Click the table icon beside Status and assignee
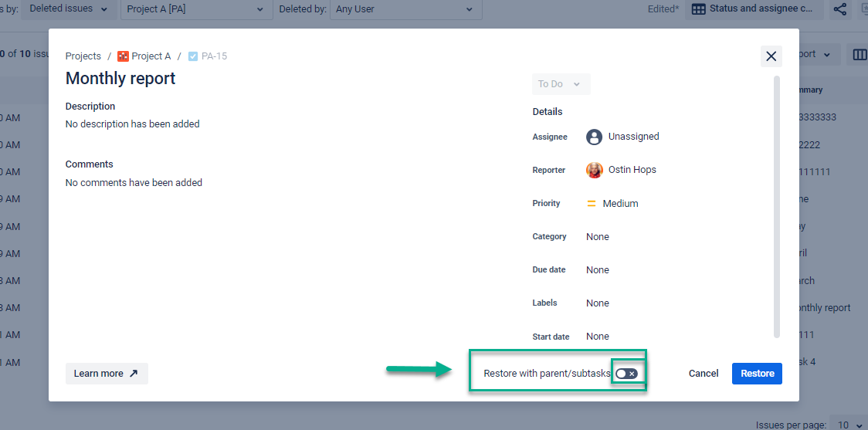868x430 pixels. 698,9
